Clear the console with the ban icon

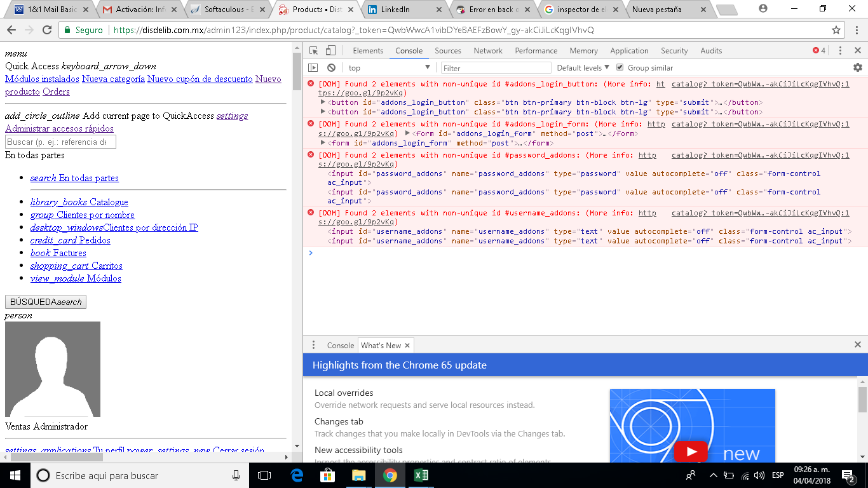coord(331,68)
